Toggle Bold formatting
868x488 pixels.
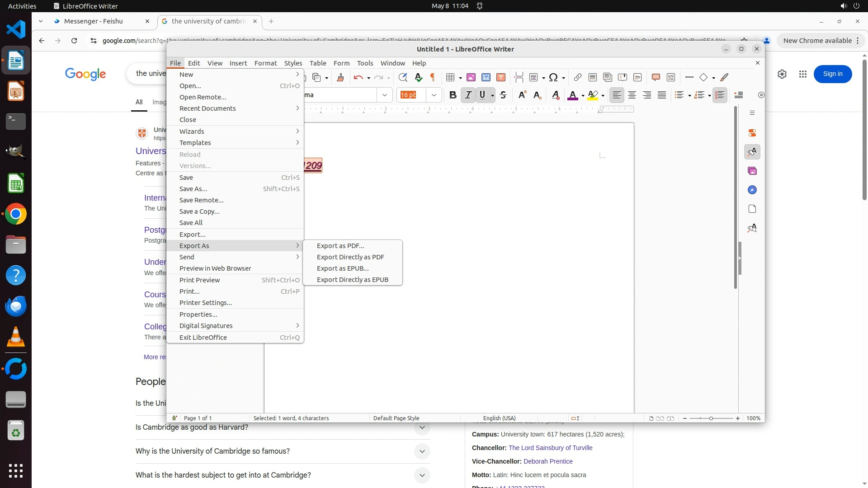coord(453,95)
